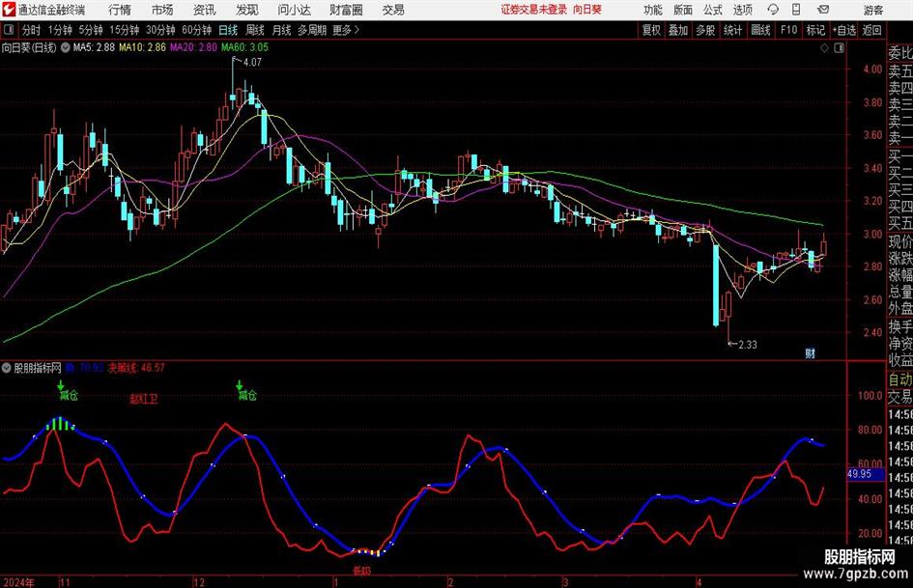Image resolution: width=913 pixels, height=588 pixels.
Task: Open the 选项 menu
Action: [742, 10]
